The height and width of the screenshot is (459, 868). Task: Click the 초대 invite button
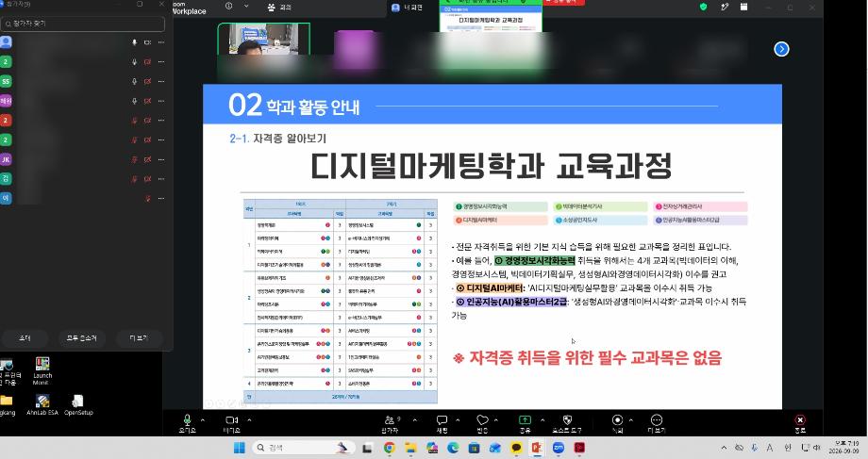tap(25, 338)
